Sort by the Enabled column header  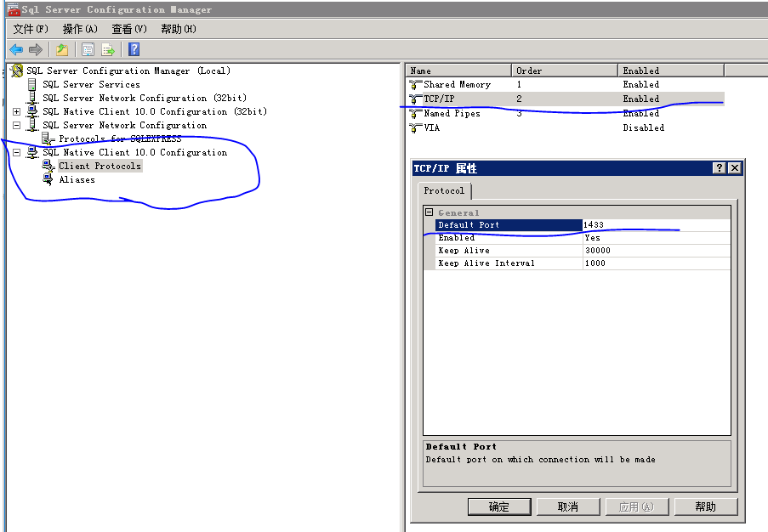pos(671,71)
